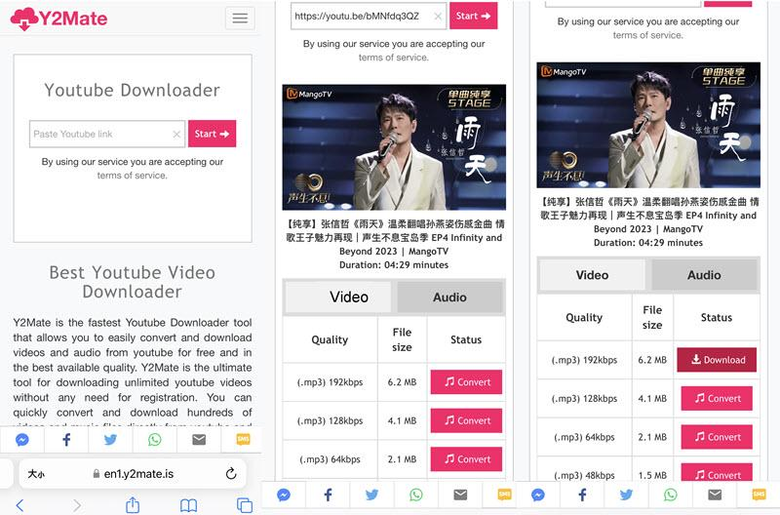The width and height of the screenshot is (780, 515).
Task: Open terms of service link in the left screenshot
Action: [132, 175]
